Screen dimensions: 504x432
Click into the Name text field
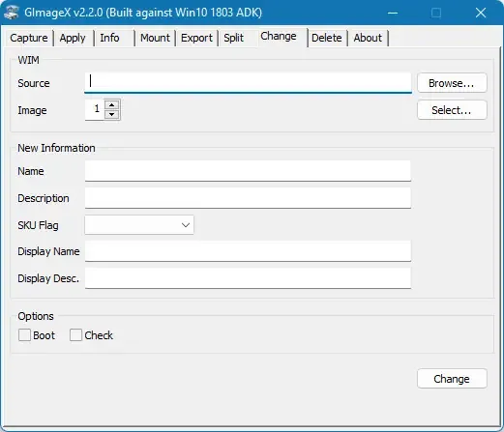(248, 171)
